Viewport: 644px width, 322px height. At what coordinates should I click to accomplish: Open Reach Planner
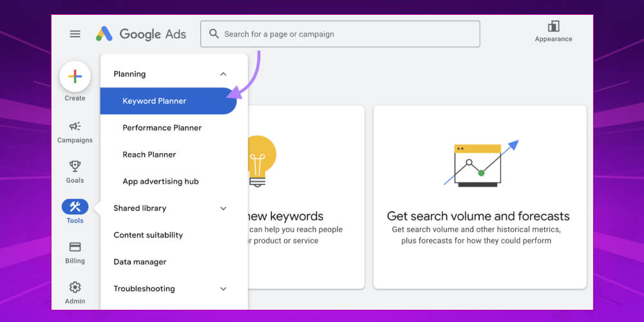click(x=149, y=155)
